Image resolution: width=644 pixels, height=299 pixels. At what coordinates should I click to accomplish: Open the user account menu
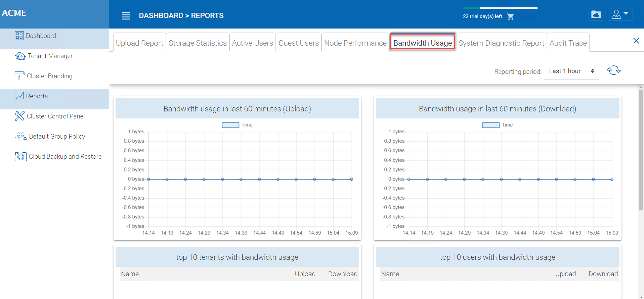click(x=620, y=14)
